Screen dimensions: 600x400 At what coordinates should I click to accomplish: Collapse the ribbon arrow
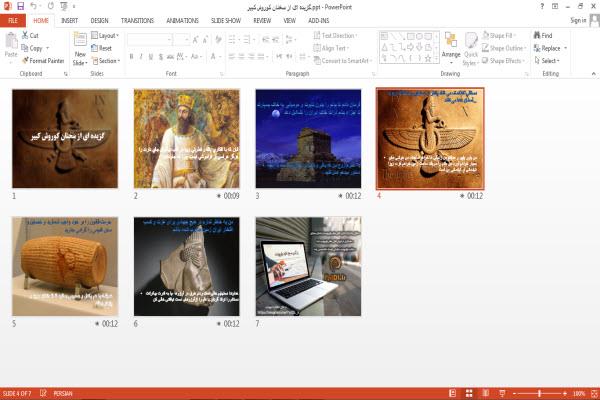click(x=593, y=73)
